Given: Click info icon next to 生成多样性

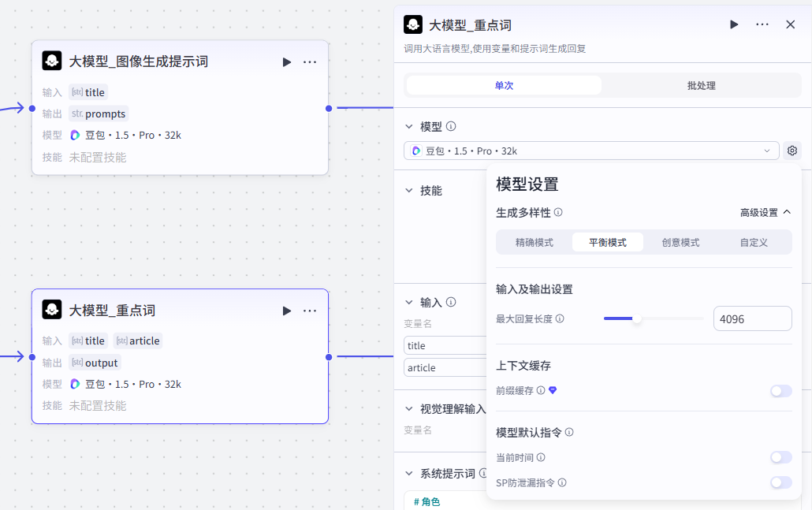Looking at the screenshot, I should 558,213.
